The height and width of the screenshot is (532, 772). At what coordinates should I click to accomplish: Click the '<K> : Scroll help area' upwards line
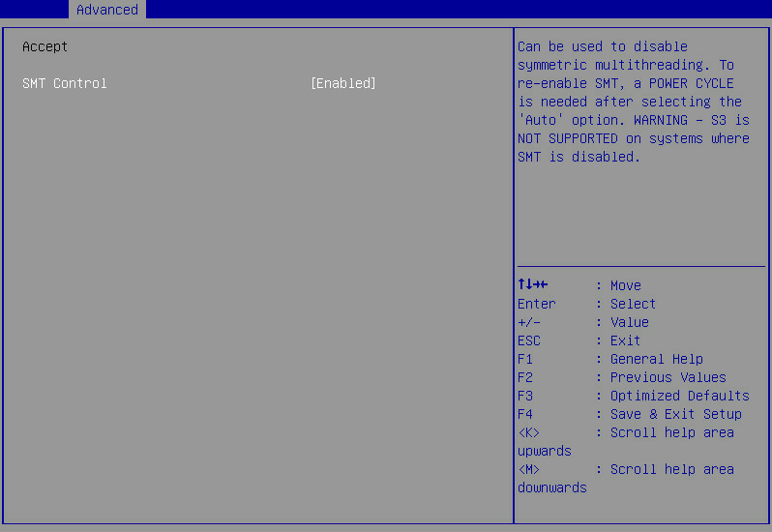point(626,441)
